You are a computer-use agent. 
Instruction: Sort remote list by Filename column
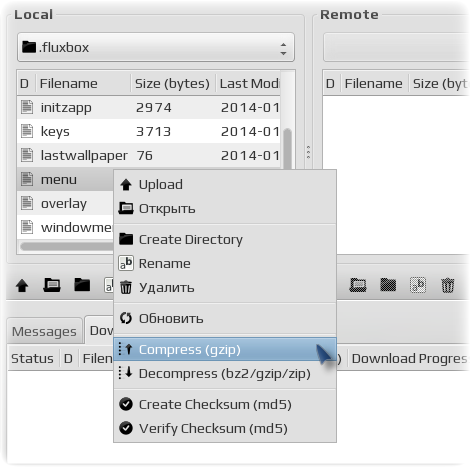(374, 83)
